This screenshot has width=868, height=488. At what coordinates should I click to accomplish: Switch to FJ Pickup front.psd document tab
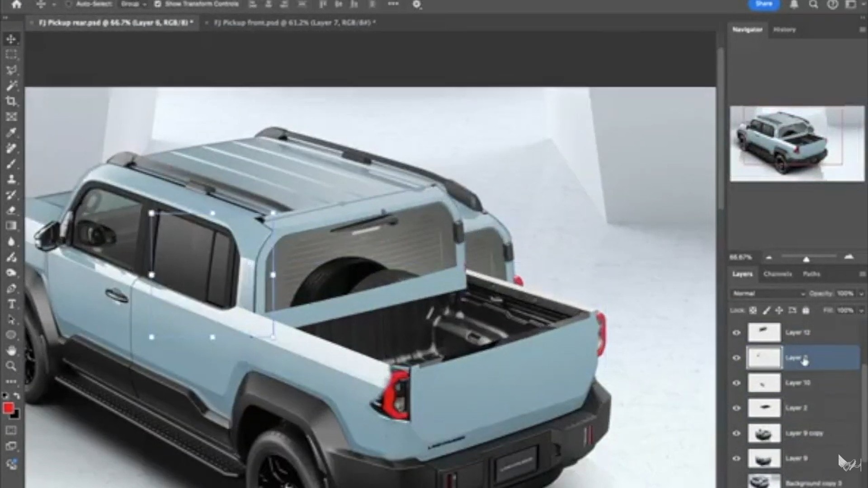pyautogui.click(x=294, y=22)
